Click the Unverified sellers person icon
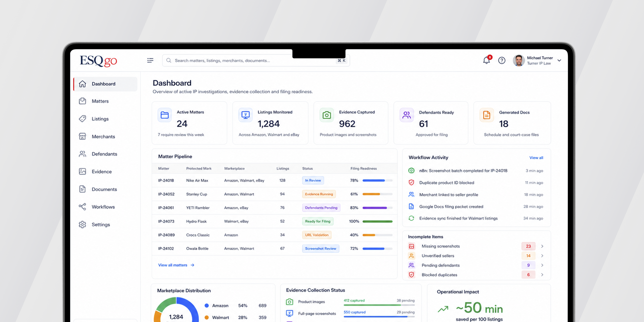 click(411, 256)
